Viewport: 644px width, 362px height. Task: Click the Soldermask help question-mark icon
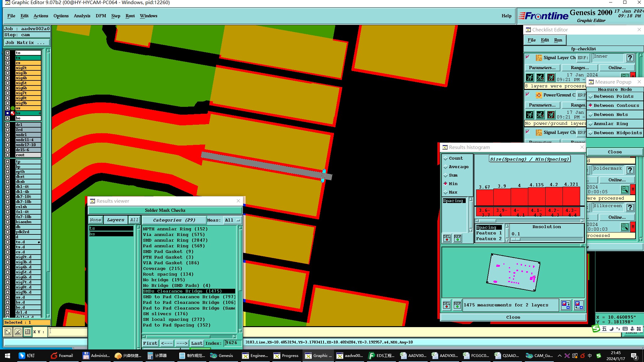(x=630, y=170)
